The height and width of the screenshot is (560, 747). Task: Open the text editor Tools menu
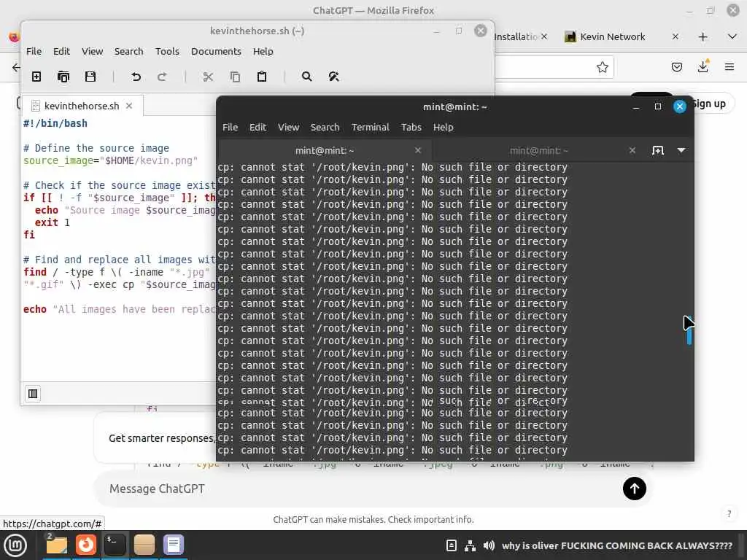click(167, 52)
